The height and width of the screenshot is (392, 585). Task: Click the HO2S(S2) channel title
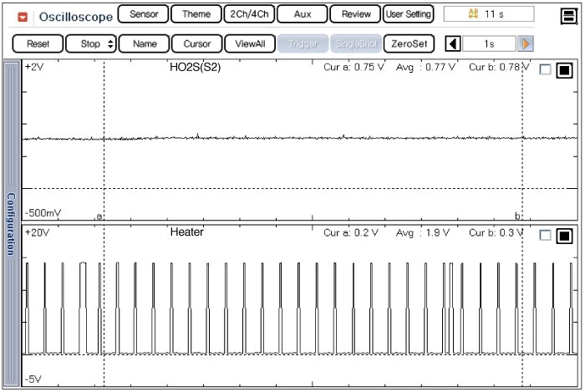pyautogui.click(x=195, y=67)
